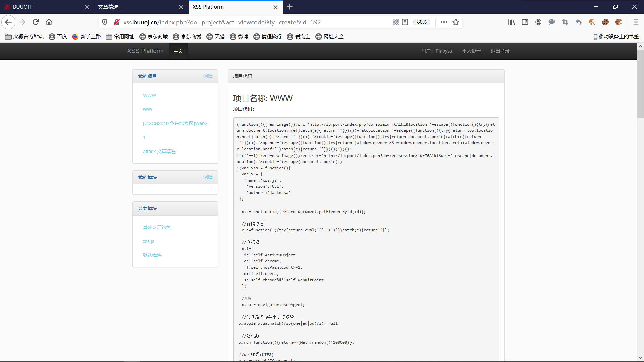Open [CISCN2019 华东北赛区]Web2 project
This screenshot has height=362, width=644.
coord(175,123)
